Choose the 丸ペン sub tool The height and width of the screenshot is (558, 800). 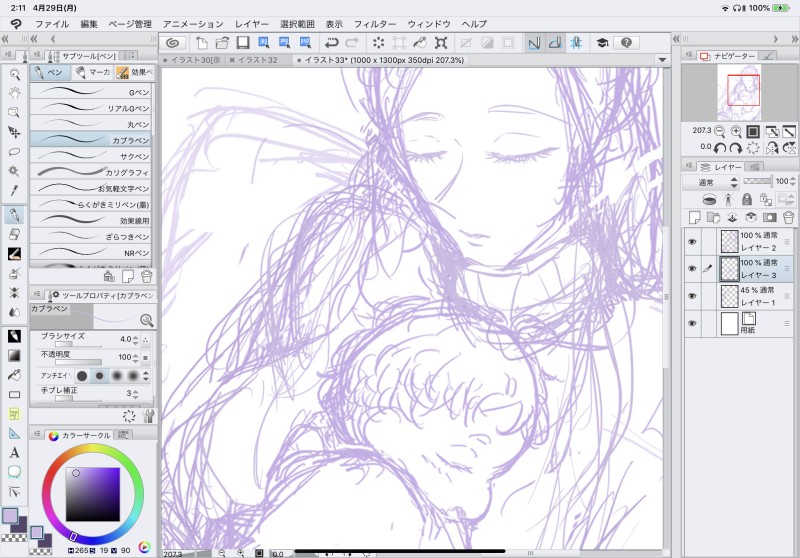[x=91, y=124]
